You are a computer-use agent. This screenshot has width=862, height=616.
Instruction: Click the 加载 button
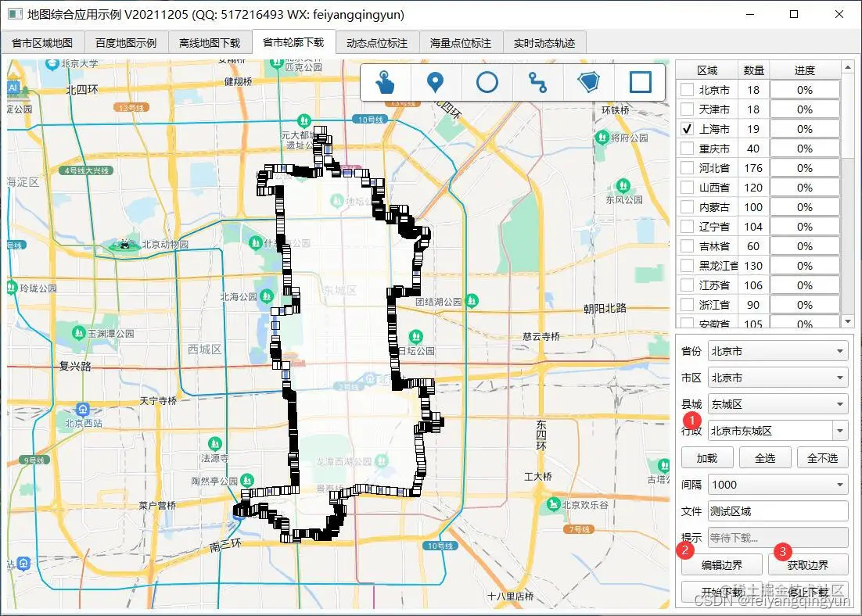(x=707, y=458)
